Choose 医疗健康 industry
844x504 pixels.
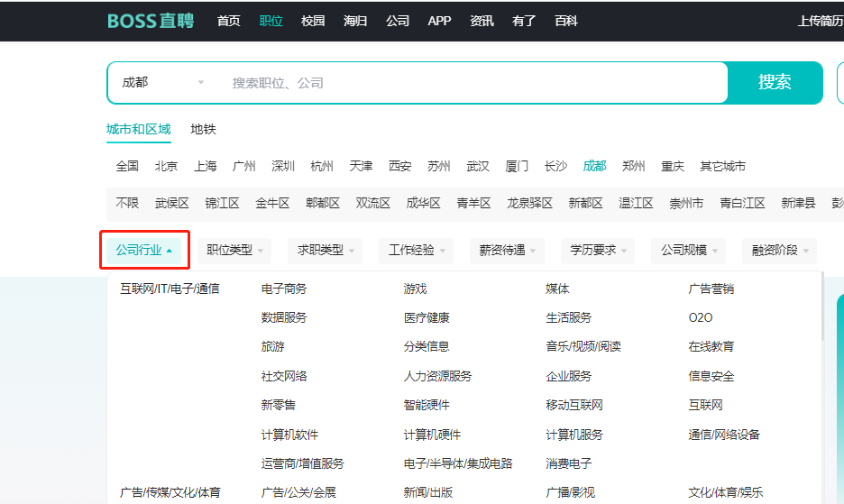(427, 317)
